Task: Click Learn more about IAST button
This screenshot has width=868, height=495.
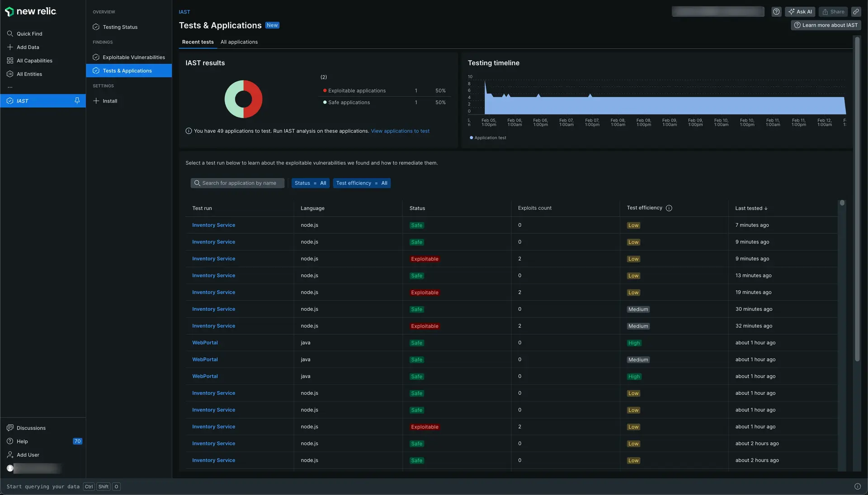Action: point(826,25)
